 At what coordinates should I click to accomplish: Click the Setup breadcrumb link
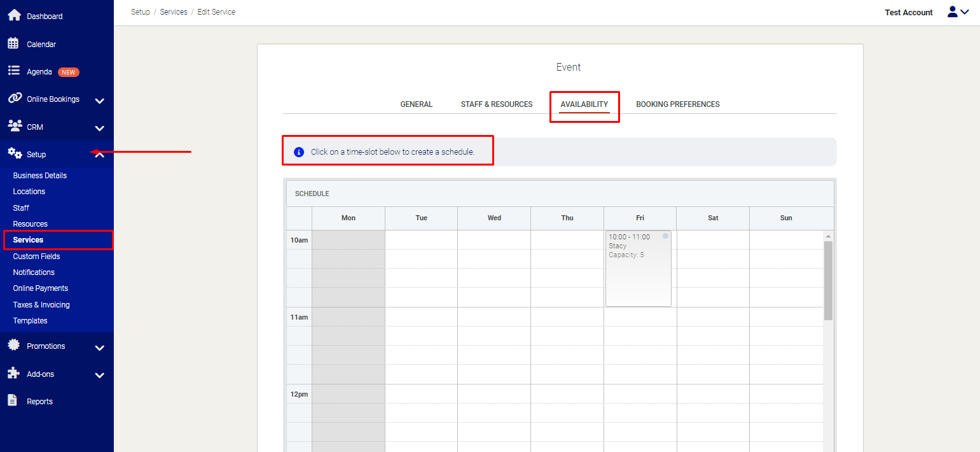pos(141,12)
